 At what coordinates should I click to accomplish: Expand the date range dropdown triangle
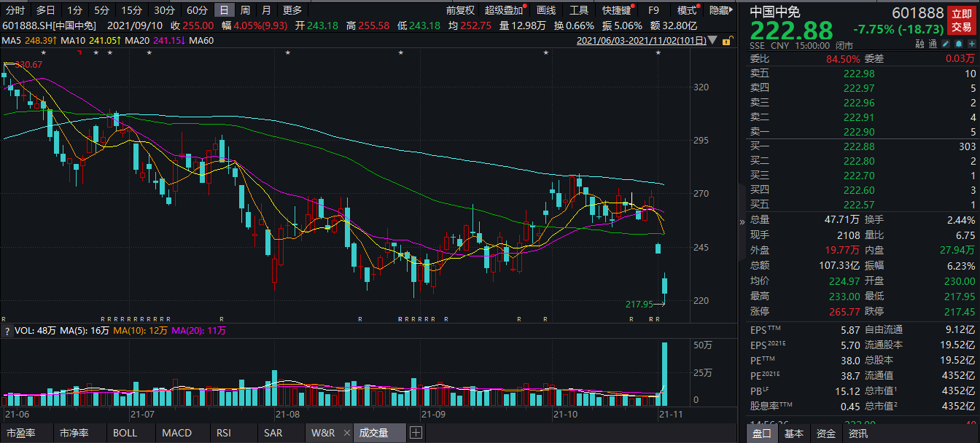[x=714, y=42]
